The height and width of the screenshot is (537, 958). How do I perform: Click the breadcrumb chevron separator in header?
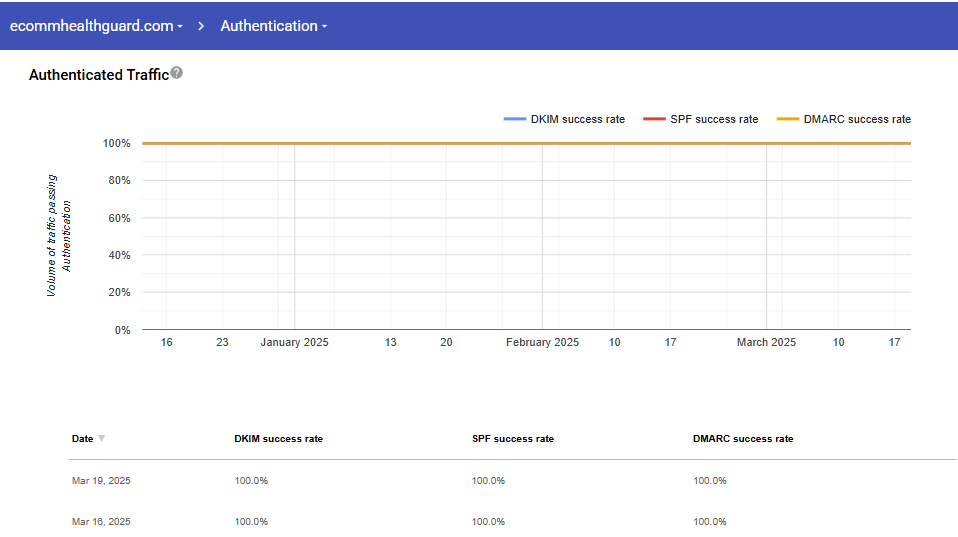(201, 26)
